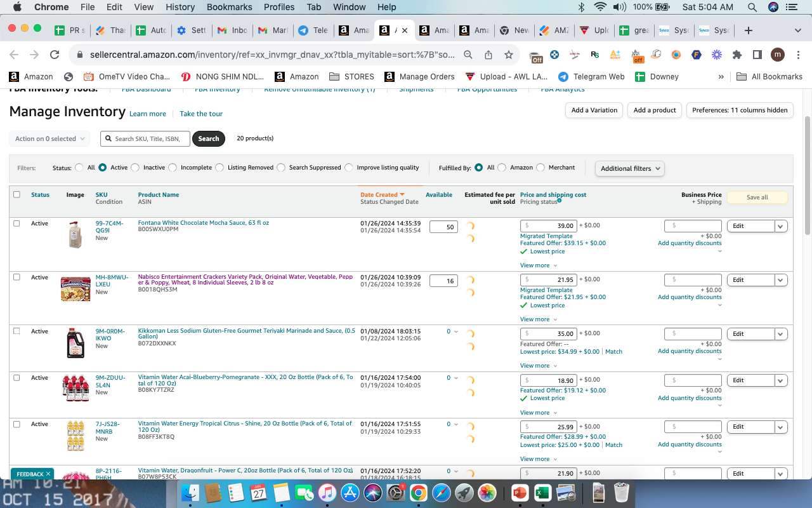
Task: Tick the select-all checkbox in table header
Action: [16, 194]
